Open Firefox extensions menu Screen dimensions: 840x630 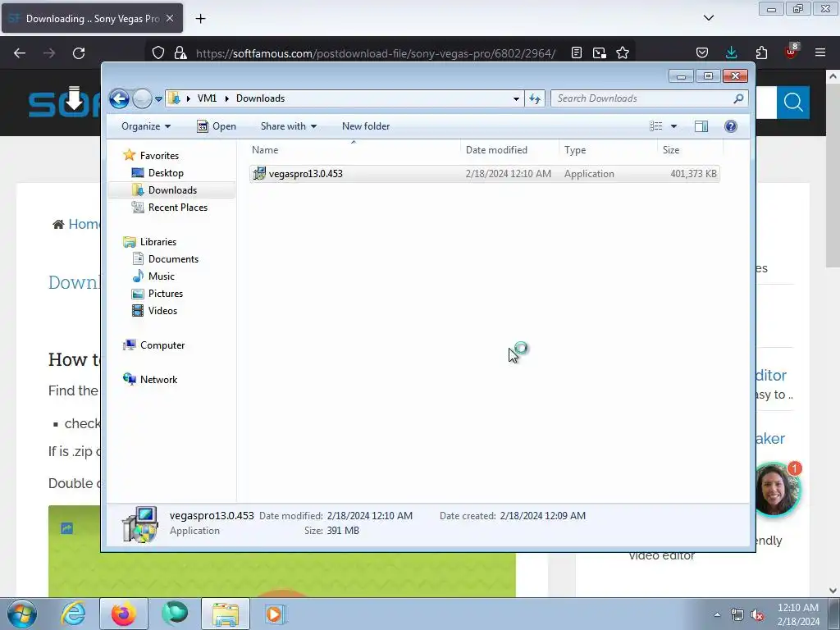coord(761,53)
